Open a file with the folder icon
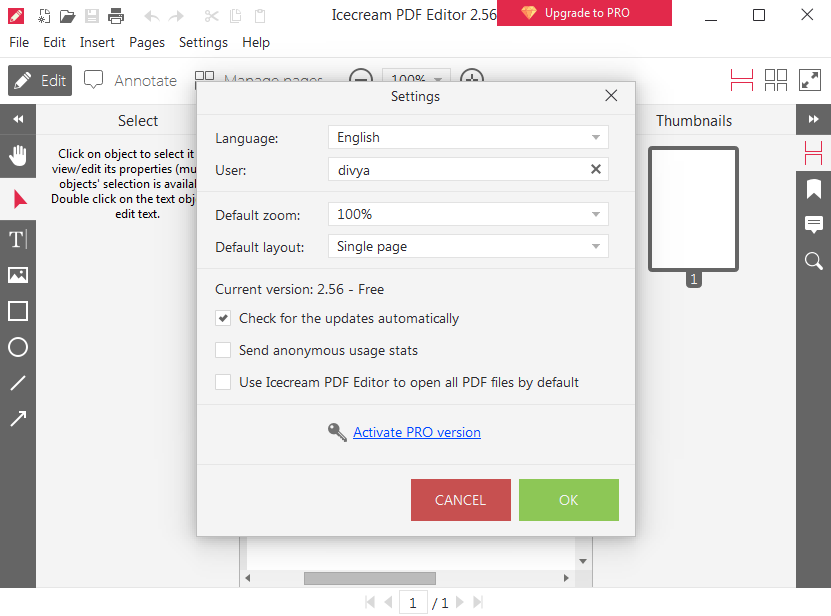This screenshot has height=616, width=831. click(x=67, y=16)
